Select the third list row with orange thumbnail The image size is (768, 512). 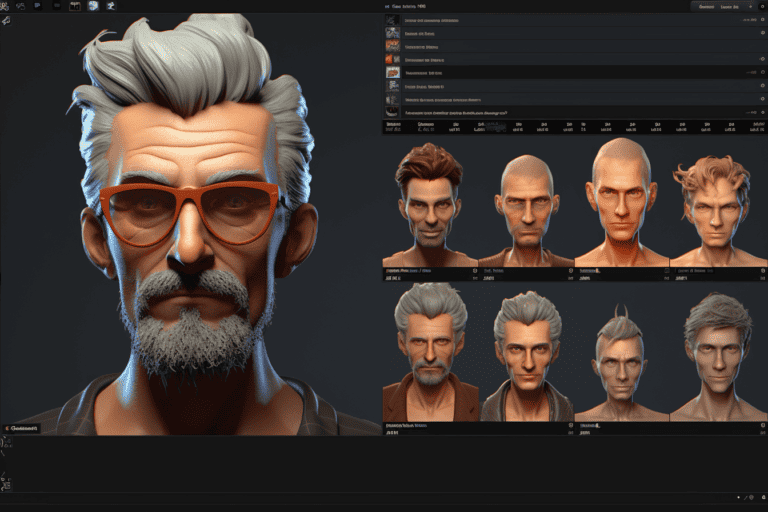pyautogui.click(x=575, y=47)
